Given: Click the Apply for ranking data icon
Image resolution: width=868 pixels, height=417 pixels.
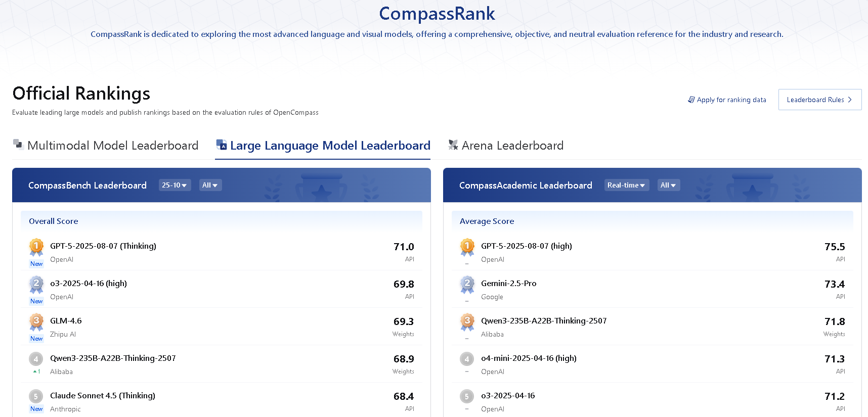Looking at the screenshot, I should click(x=691, y=100).
